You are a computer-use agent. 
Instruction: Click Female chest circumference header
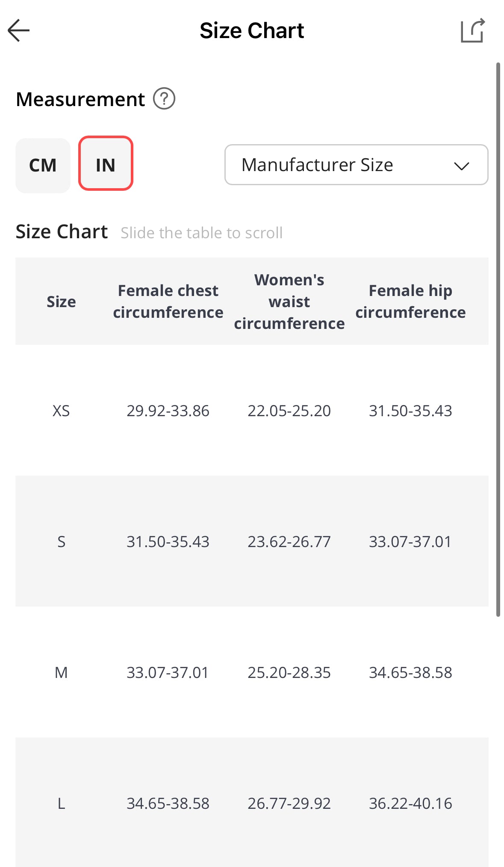[x=168, y=302]
